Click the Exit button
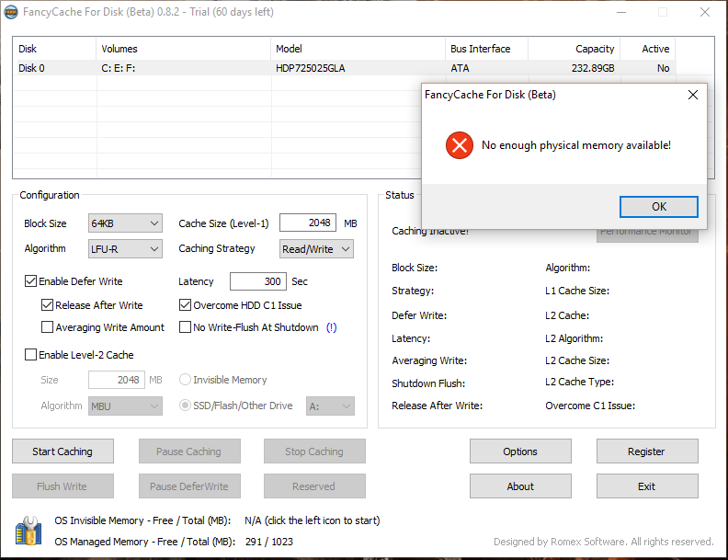The width and height of the screenshot is (728, 560). [x=647, y=486]
